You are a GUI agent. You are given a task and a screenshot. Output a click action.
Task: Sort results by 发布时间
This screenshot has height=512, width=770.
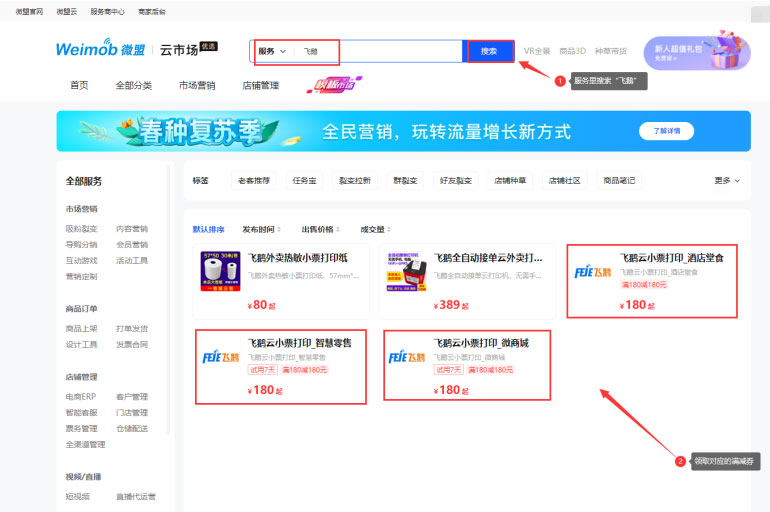click(x=261, y=229)
